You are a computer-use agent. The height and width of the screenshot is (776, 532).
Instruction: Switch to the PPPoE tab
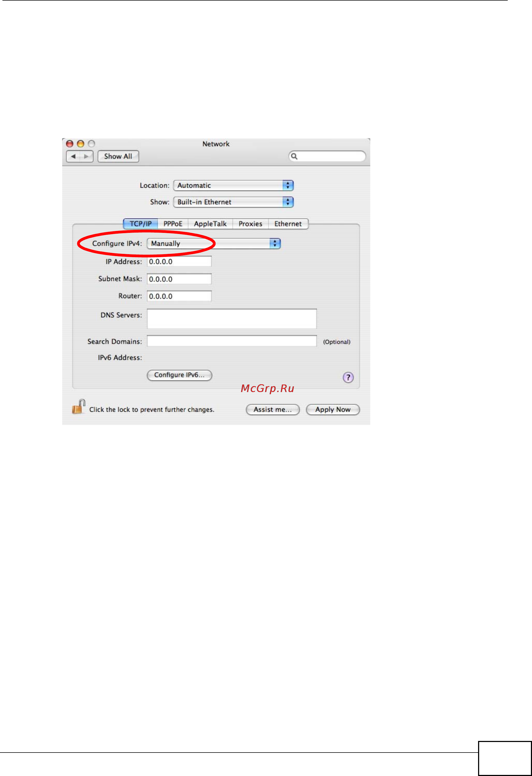coord(173,224)
